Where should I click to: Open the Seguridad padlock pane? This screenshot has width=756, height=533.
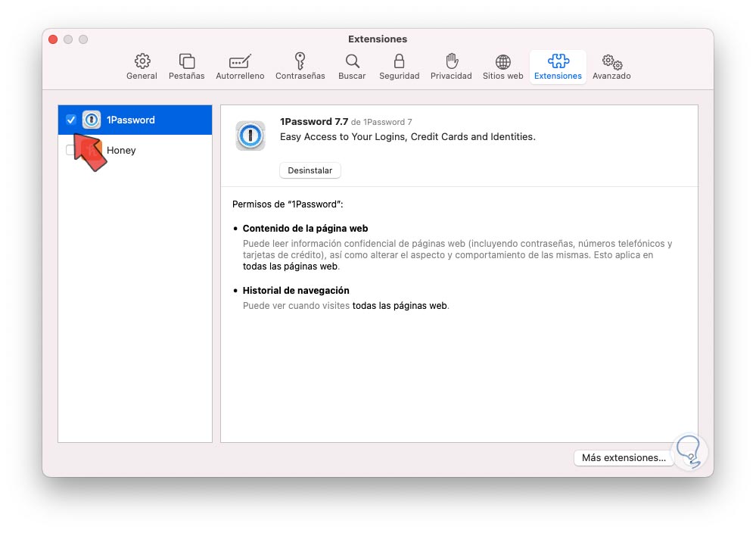click(400, 67)
